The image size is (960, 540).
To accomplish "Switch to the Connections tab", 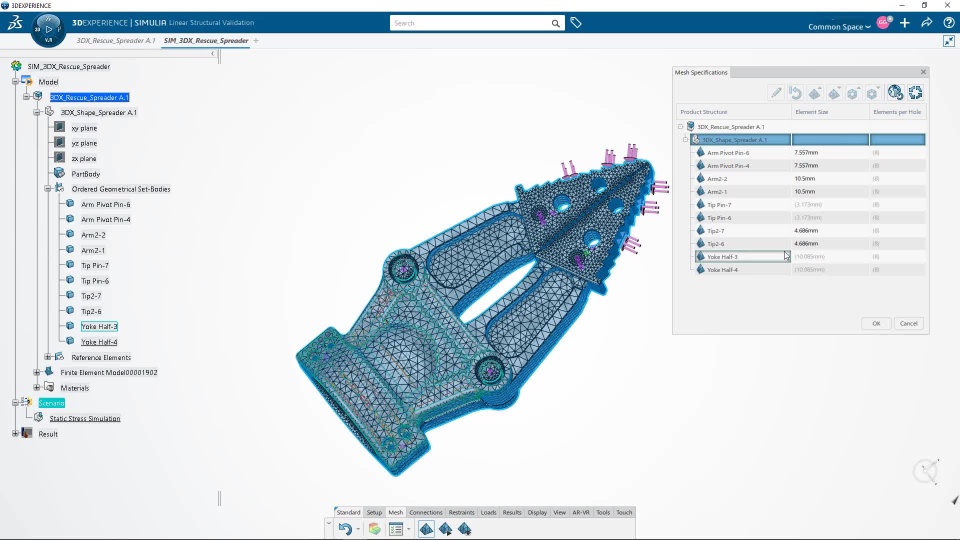I will point(426,512).
